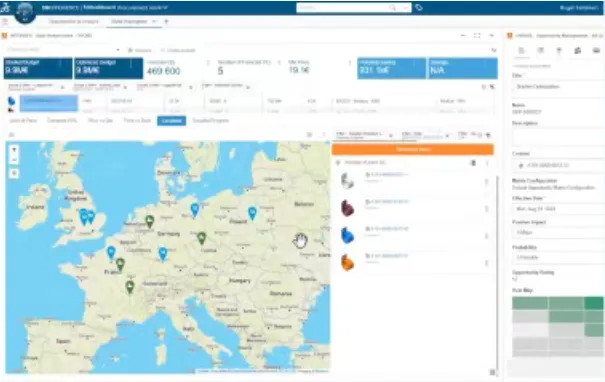This screenshot has height=382, width=605.
Task: Select the green map pin over the Netherlands
Action: [x=150, y=221]
